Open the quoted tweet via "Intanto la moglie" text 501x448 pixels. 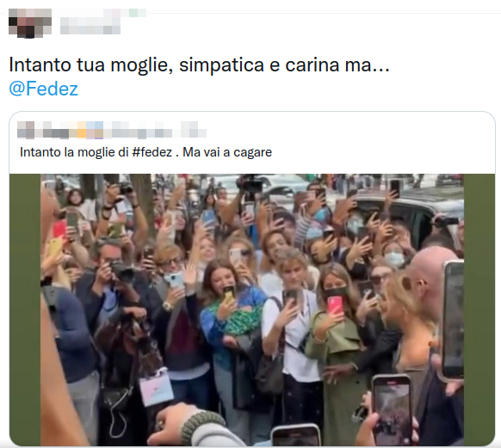74,152
